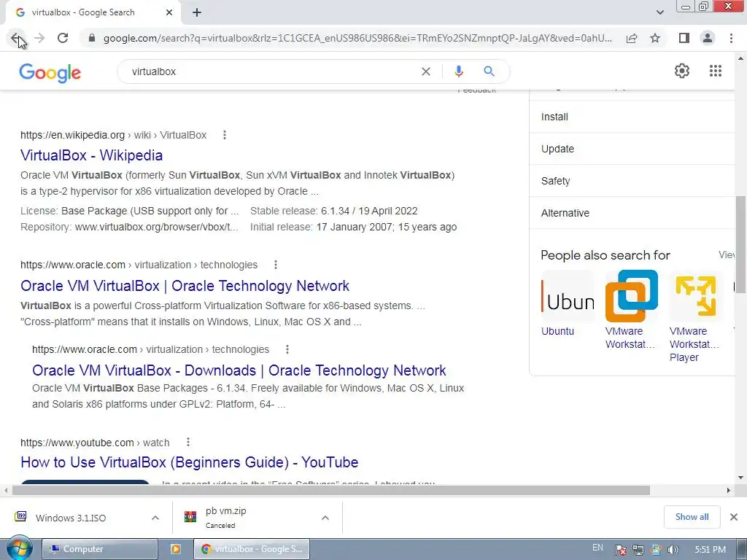Expand pb vm.zip download options chevron
Image resolution: width=747 pixels, height=560 pixels.
coord(325,518)
